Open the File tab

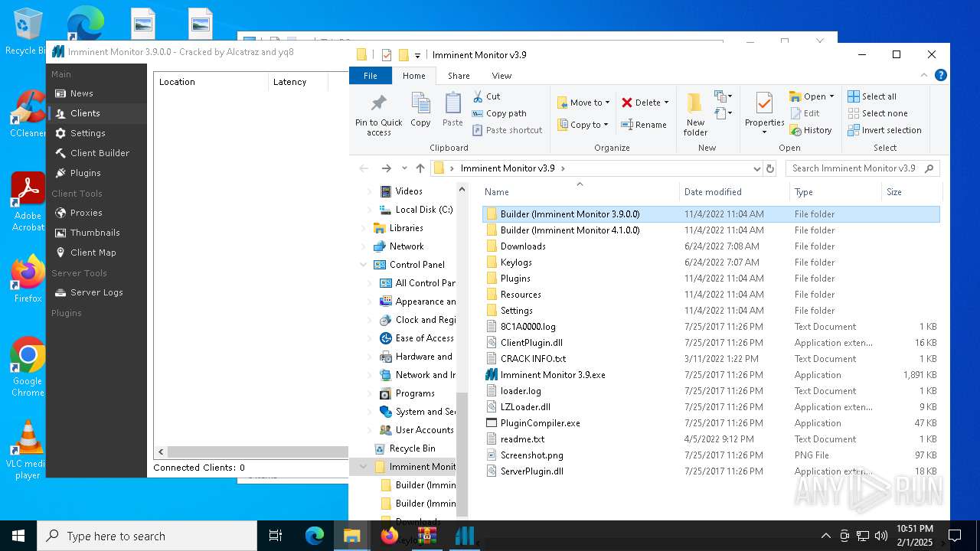[x=371, y=76]
